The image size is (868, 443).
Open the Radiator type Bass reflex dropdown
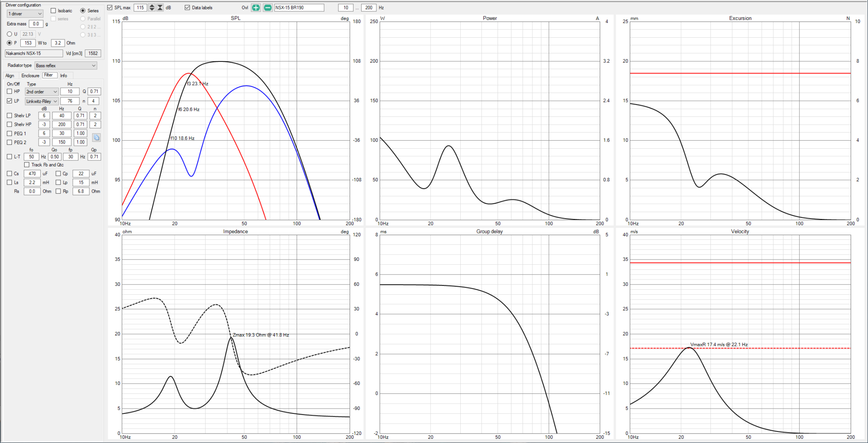(x=66, y=66)
